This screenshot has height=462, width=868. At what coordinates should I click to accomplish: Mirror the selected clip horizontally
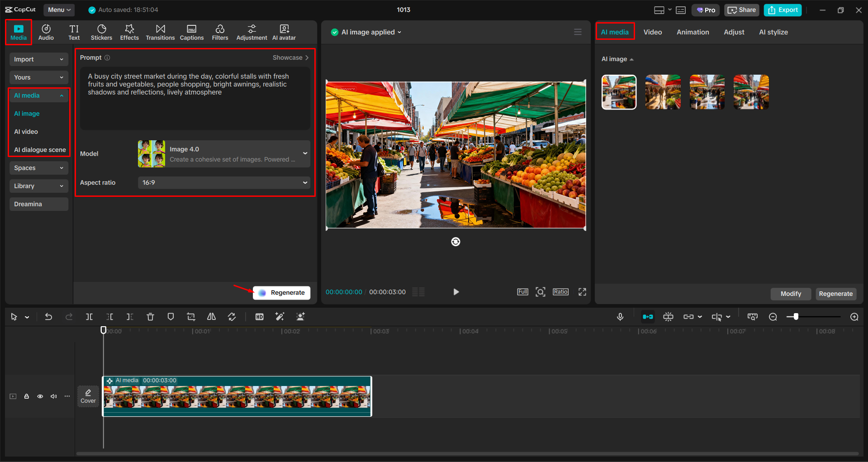[211, 317]
